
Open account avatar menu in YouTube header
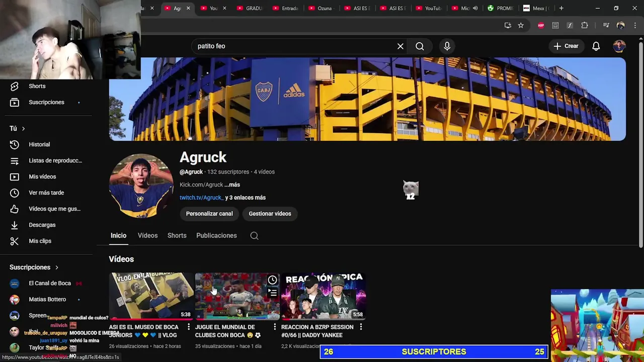pos(619,46)
